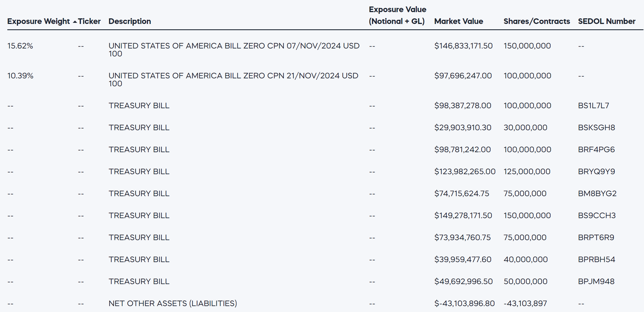
Task: Sort by Shares/Contracts column header
Action: point(537,21)
